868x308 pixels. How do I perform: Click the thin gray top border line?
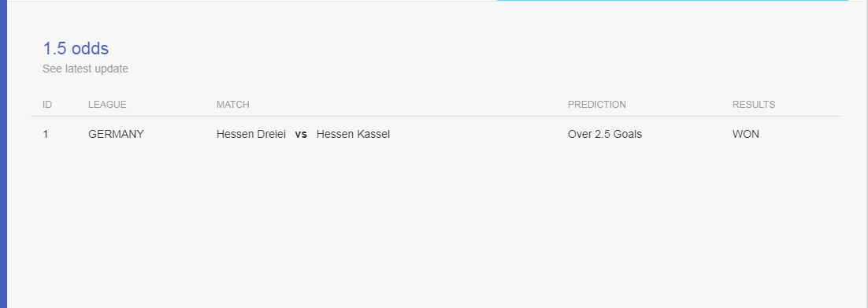click(249, 1)
